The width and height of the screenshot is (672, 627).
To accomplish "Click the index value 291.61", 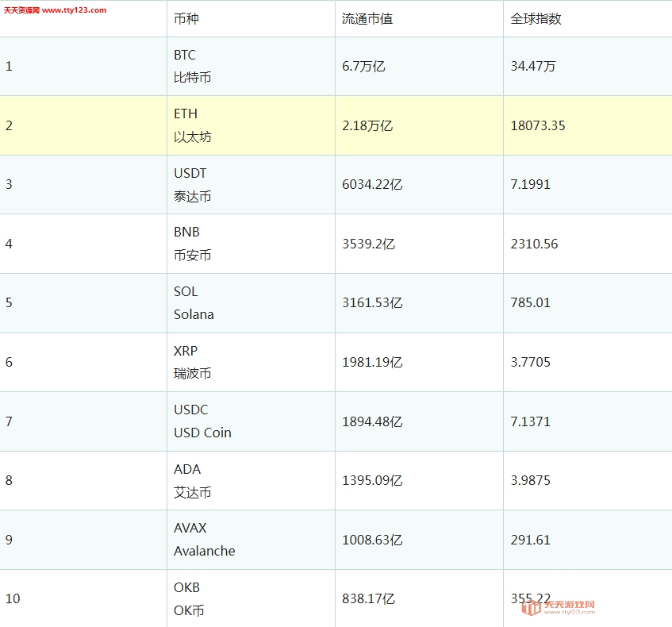I will point(530,540).
